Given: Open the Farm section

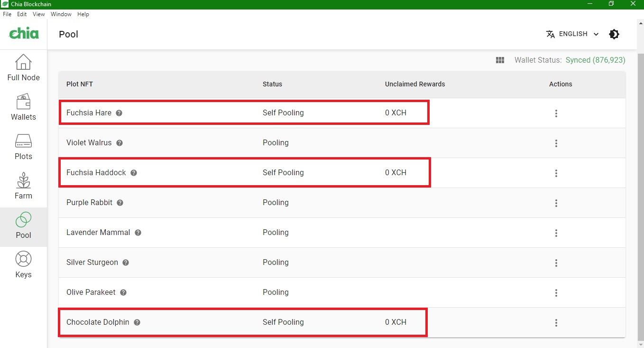Looking at the screenshot, I should click(x=23, y=187).
